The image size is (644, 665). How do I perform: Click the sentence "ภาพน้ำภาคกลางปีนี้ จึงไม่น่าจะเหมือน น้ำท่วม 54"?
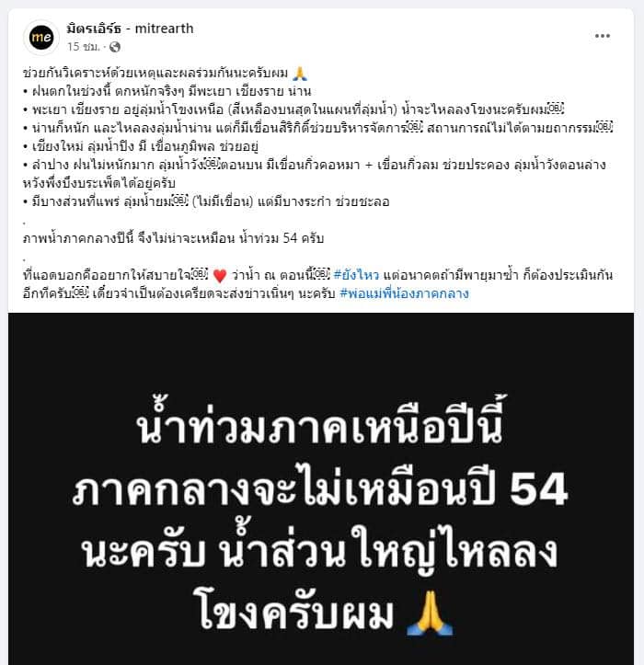[x=173, y=238]
